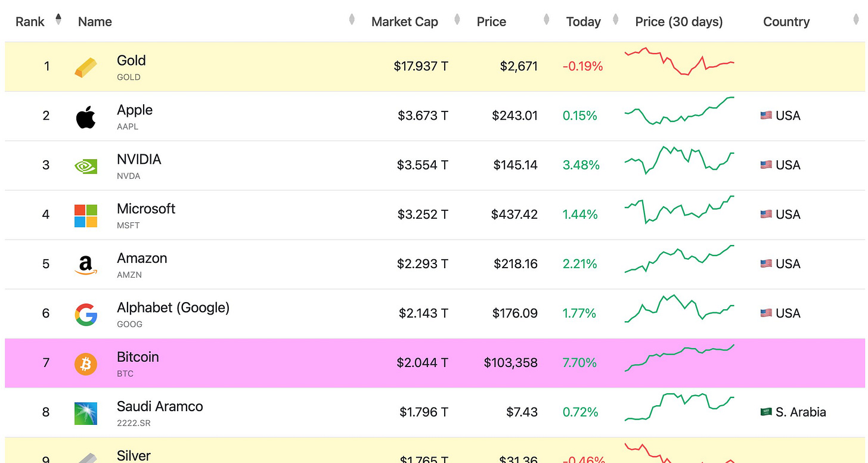The image size is (868, 463).
Task: Open the Alphabet (Google) company link
Action: [x=173, y=308]
